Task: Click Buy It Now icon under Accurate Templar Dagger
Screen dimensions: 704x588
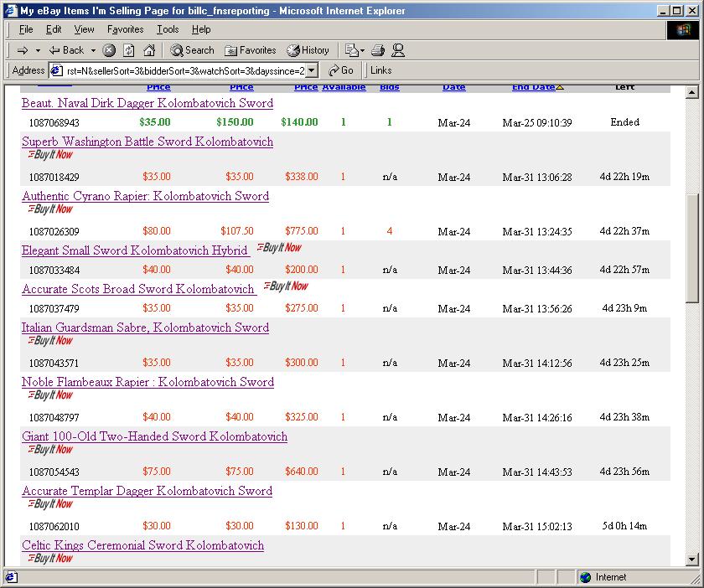Action: [x=50, y=503]
